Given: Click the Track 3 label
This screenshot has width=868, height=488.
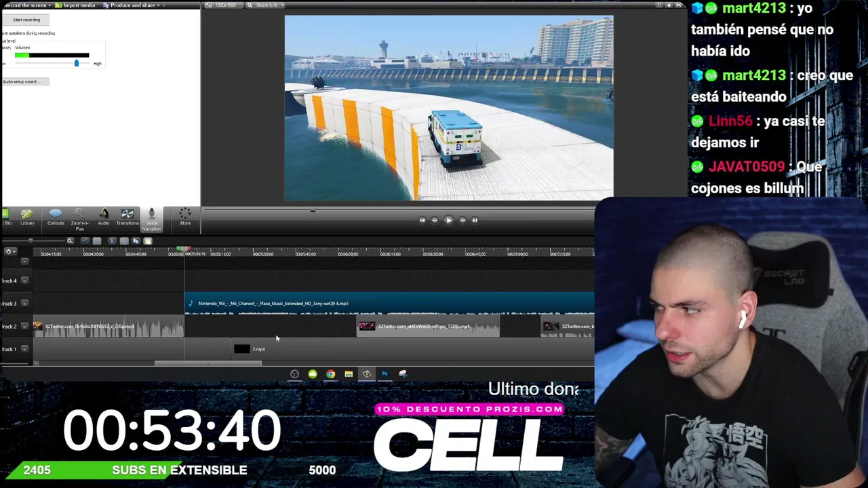Looking at the screenshot, I should (9, 304).
